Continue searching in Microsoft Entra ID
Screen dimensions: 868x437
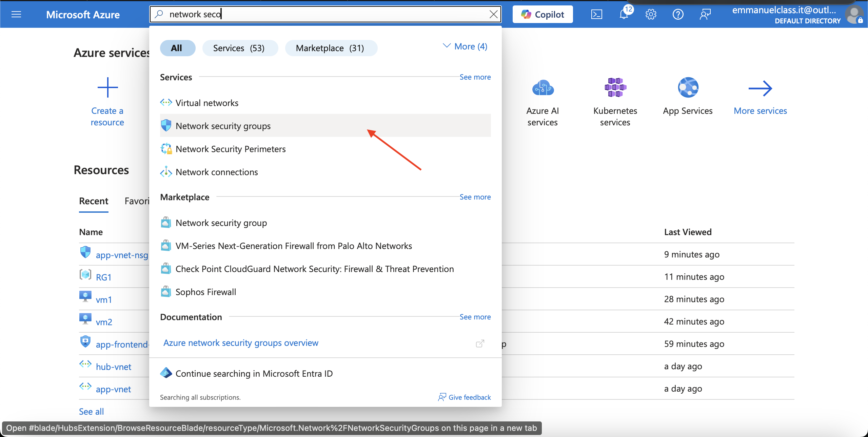click(x=325, y=373)
